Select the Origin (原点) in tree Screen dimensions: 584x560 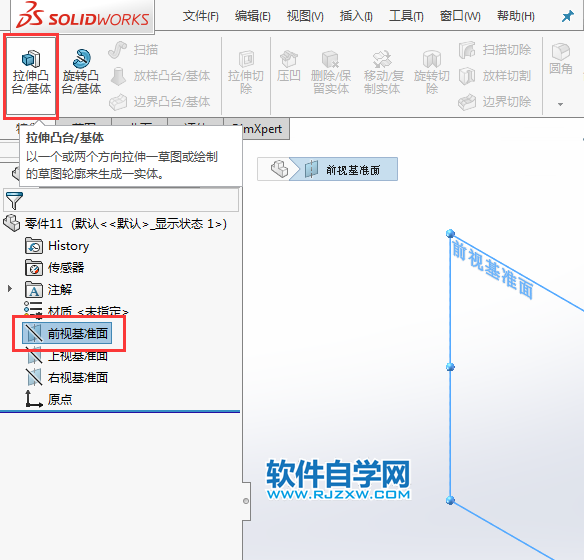coord(49,399)
